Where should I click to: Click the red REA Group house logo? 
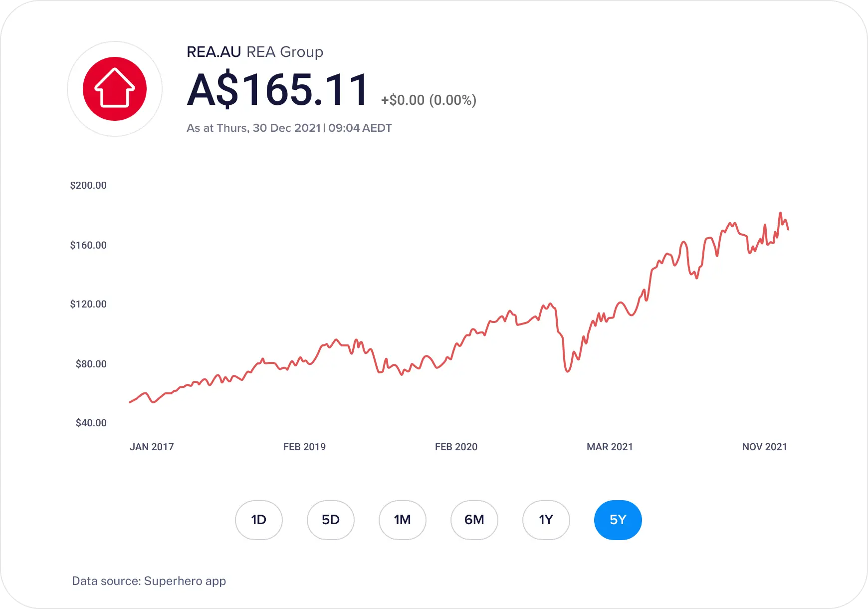coord(115,89)
